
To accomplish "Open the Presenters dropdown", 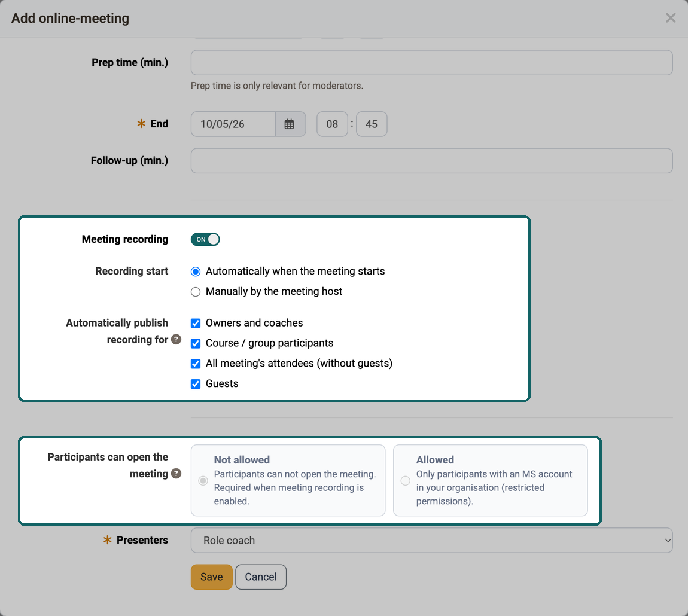I will [x=432, y=540].
